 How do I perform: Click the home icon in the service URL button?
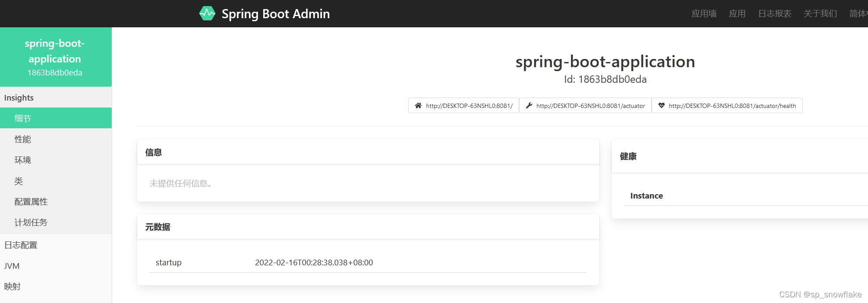[x=418, y=105]
